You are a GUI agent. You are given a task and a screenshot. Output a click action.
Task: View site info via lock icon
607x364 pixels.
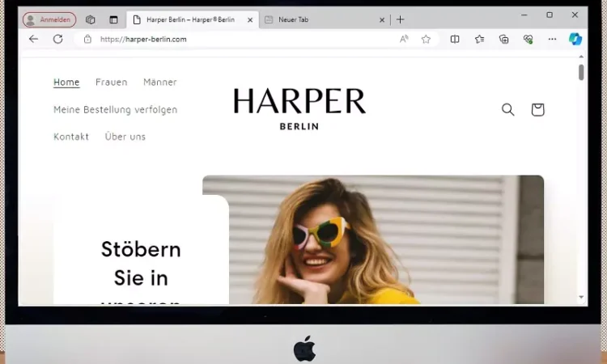click(88, 39)
